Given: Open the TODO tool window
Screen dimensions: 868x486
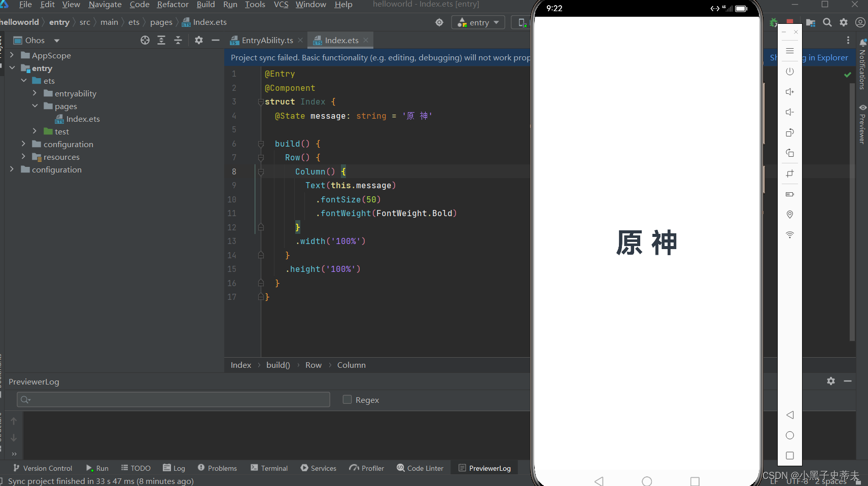Looking at the screenshot, I should tap(135, 468).
